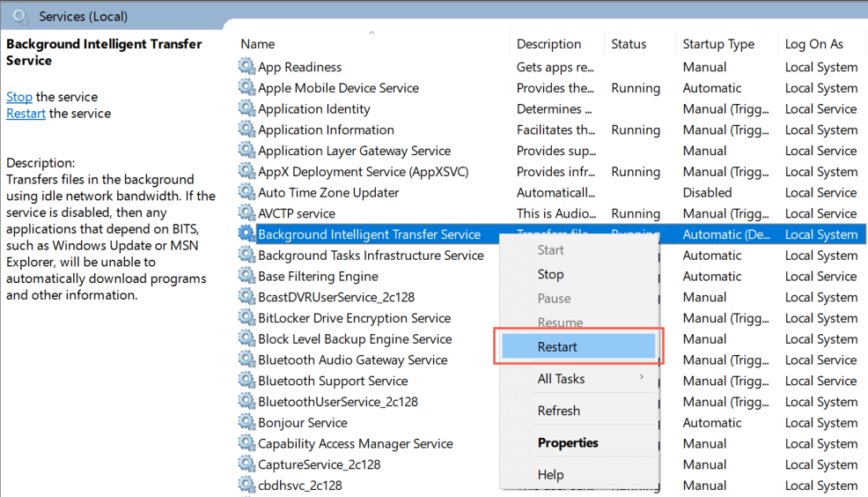868x497 pixels.
Task: Select Stop from the context menu
Action: (550, 274)
